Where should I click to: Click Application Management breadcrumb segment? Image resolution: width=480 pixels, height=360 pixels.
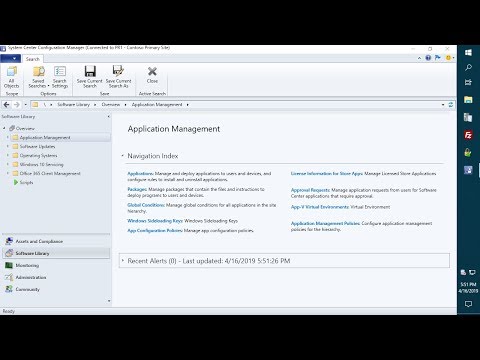tap(157, 105)
